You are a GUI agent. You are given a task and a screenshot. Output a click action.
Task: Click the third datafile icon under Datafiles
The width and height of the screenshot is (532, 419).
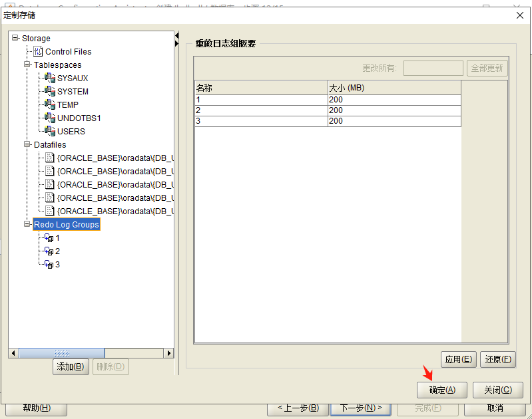[50, 184]
